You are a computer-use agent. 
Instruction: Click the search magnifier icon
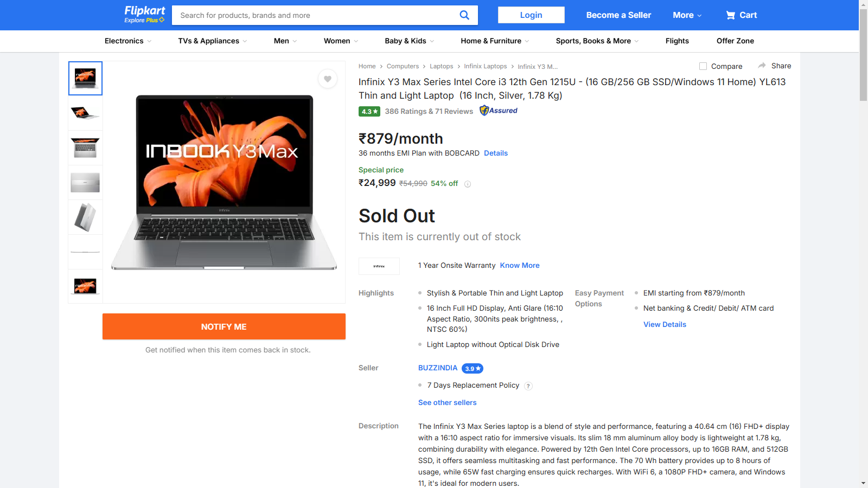464,15
